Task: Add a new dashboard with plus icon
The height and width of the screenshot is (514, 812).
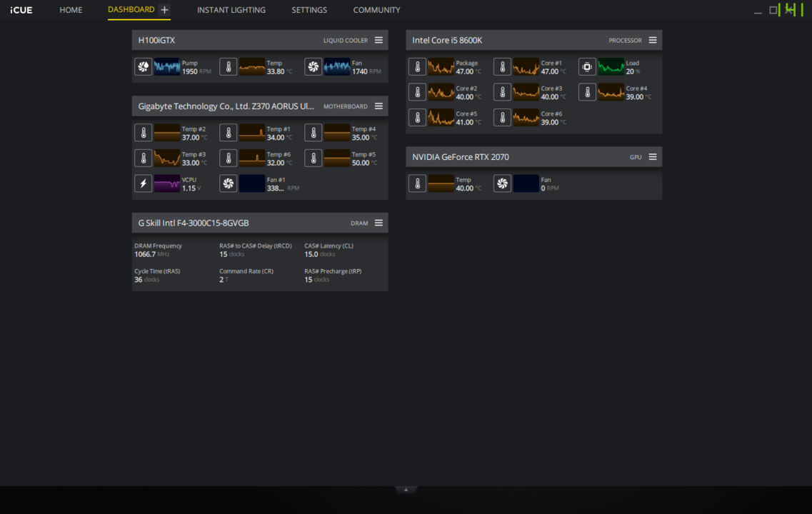Action: click(x=165, y=10)
